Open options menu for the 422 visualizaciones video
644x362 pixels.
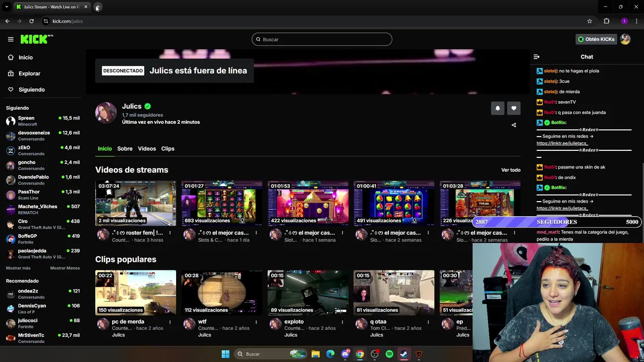342,233
